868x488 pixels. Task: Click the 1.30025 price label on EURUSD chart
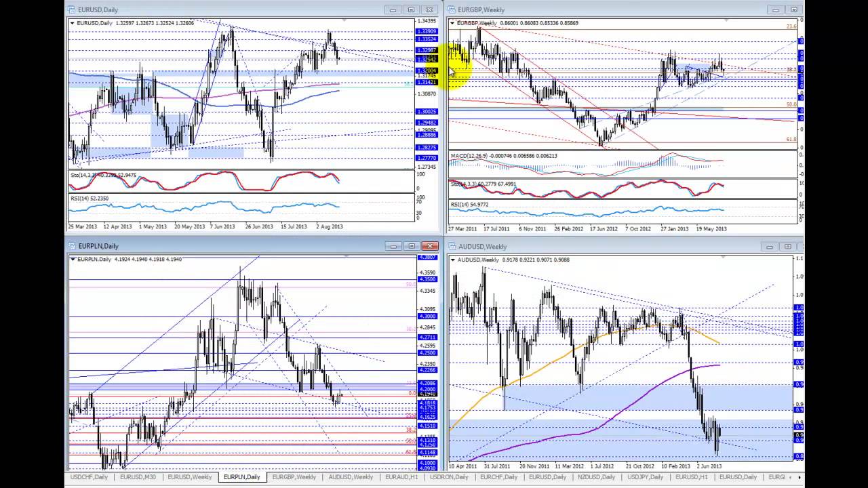427,111
